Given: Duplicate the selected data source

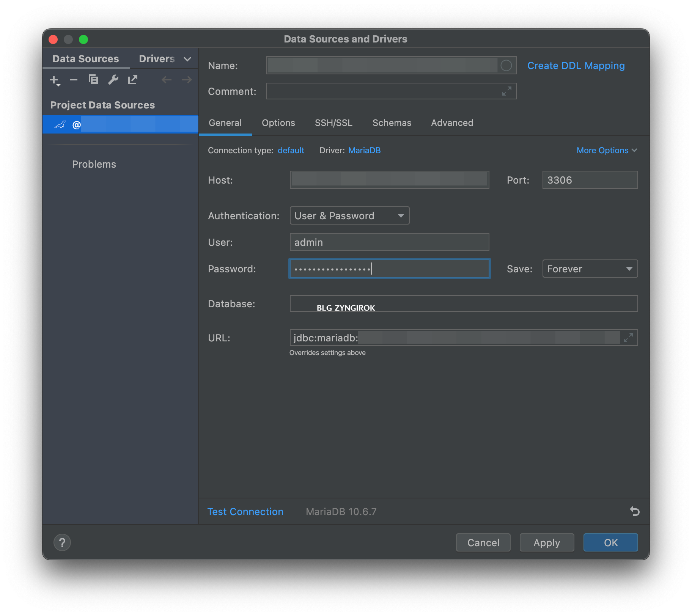Looking at the screenshot, I should (93, 80).
